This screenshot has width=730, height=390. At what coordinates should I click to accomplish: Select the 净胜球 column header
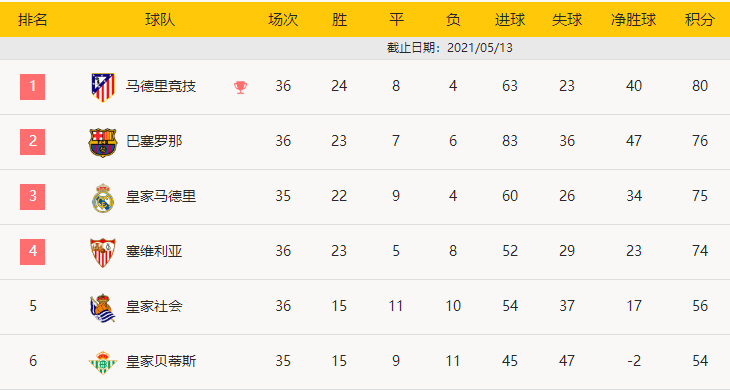point(634,20)
